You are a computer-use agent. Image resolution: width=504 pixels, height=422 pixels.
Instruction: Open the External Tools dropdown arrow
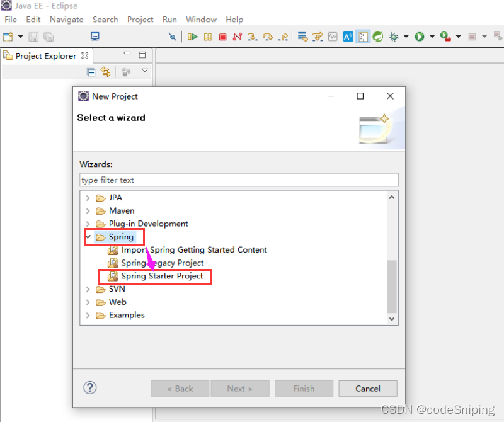pyautogui.click(x=459, y=37)
